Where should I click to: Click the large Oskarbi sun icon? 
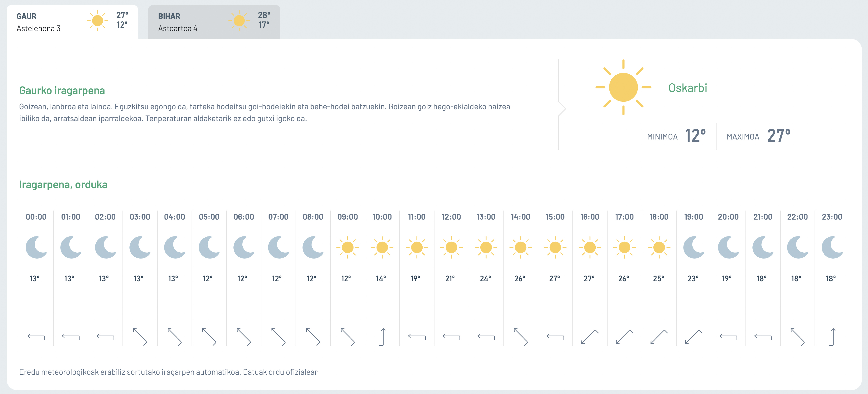click(623, 87)
